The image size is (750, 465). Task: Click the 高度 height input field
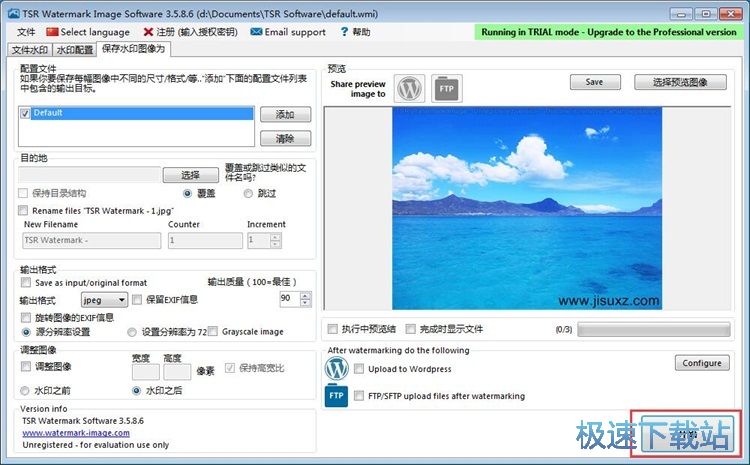pyautogui.click(x=177, y=372)
